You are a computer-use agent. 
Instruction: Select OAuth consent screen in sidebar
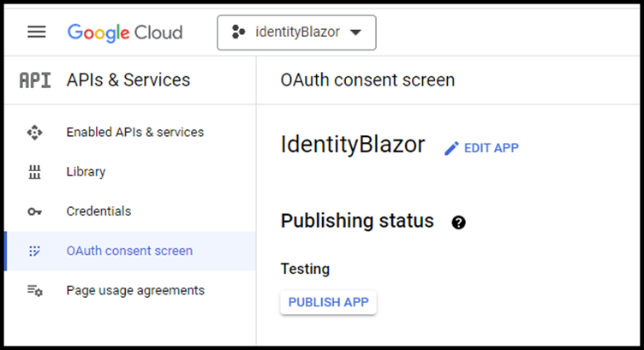pyautogui.click(x=130, y=251)
